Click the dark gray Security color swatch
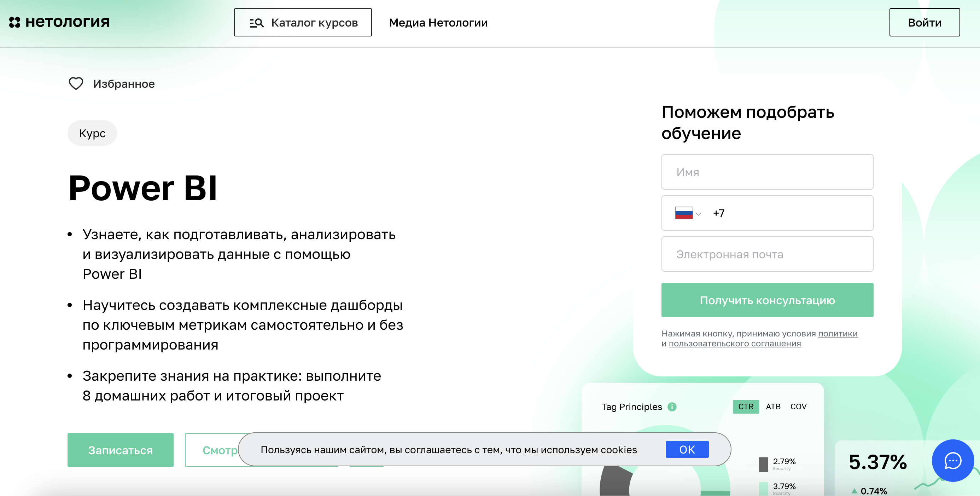Viewport: 980px width, 496px height. pos(763,465)
